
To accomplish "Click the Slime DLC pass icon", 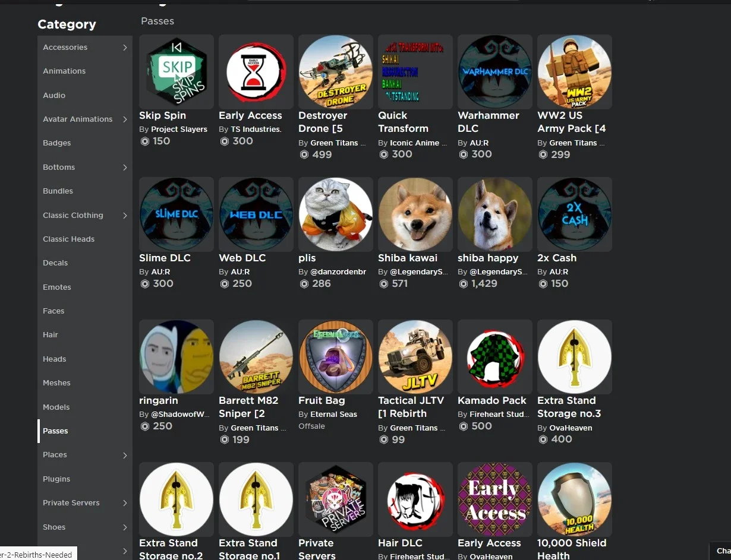I will [177, 214].
